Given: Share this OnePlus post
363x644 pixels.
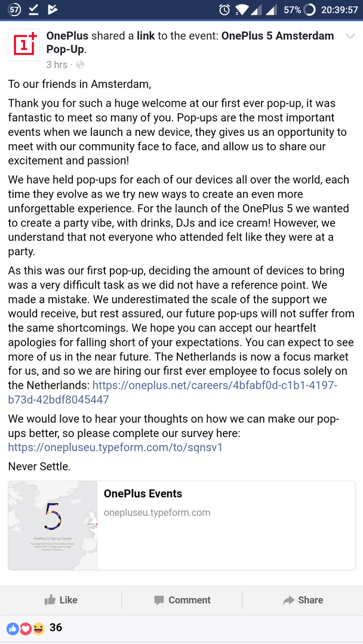Looking at the screenshot, I should (303, 600).
